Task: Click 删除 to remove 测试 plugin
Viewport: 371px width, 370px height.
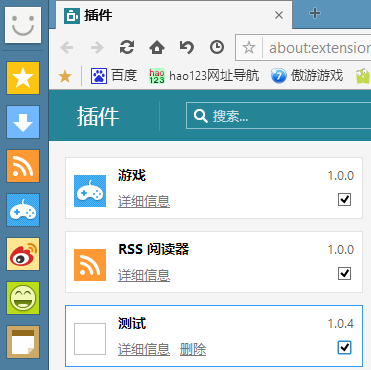Action: pos(193,349)
